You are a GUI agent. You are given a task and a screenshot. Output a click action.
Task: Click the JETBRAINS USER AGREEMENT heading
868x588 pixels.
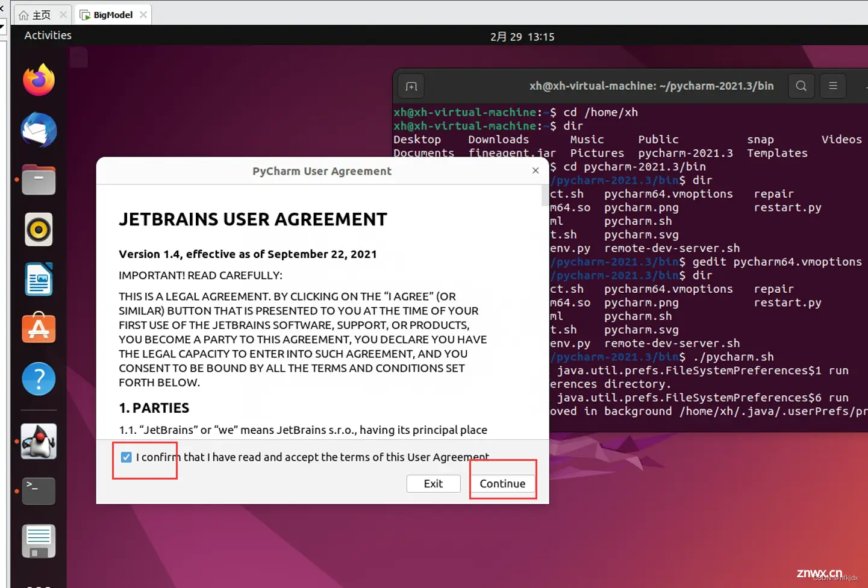[x=253, y=219]
